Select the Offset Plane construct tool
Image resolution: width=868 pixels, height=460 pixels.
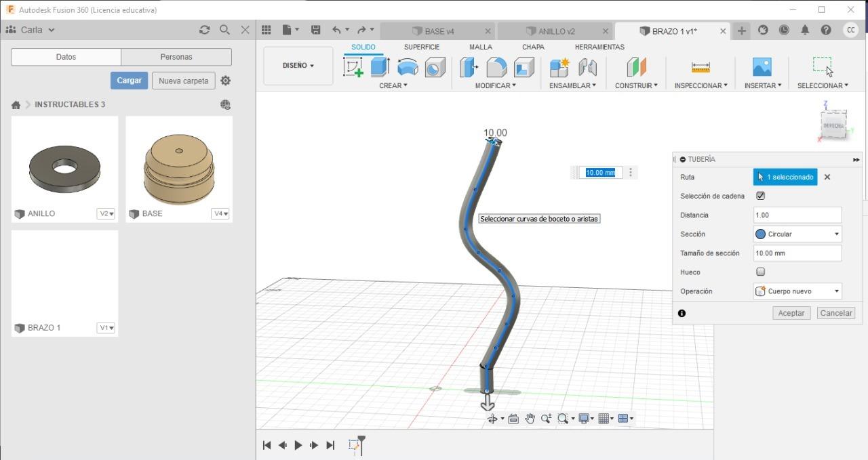636,67
